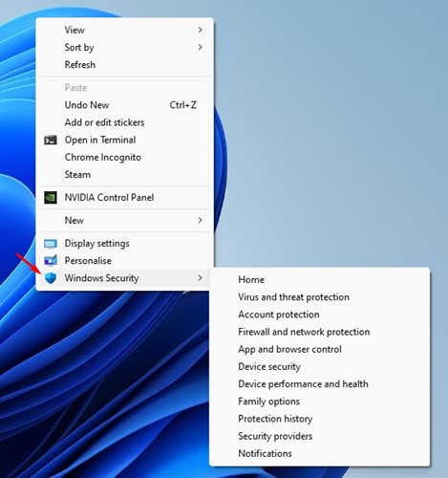Viewport: 448px width, 478px height.
Task: Choose Steam in the context menu
Action: pyautogui.click(x=124, y=175)
